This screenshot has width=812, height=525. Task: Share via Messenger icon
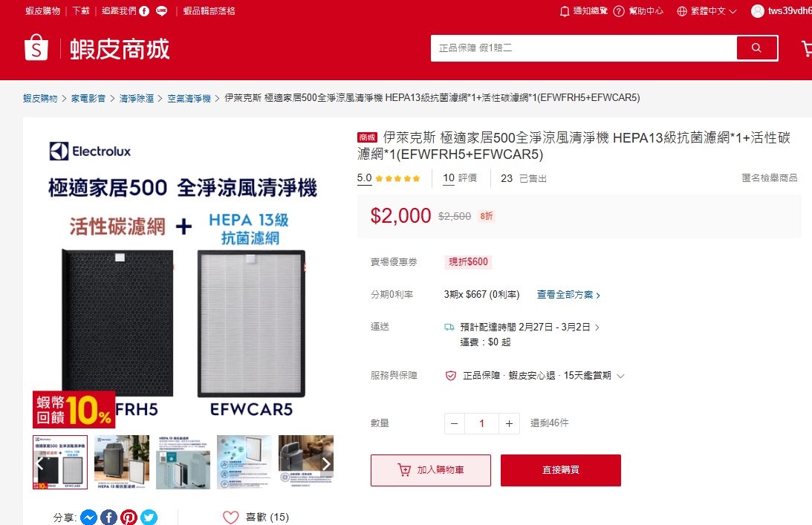coord(88,518)
